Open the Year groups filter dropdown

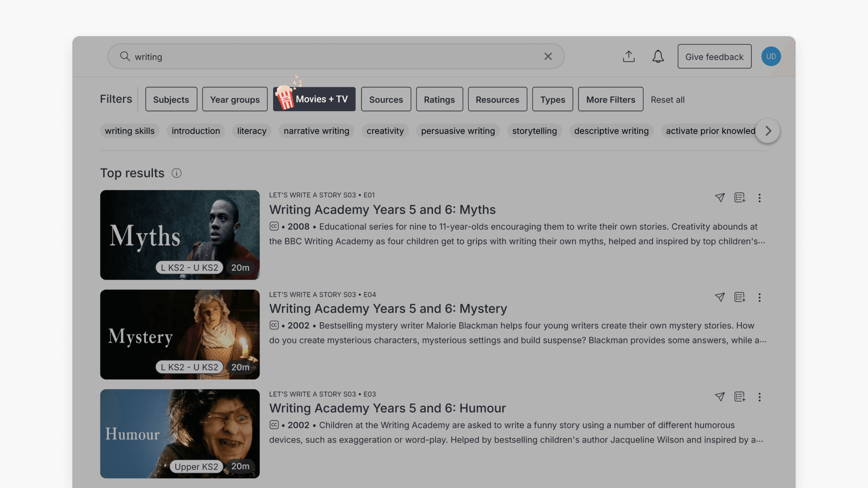[235, 99]
